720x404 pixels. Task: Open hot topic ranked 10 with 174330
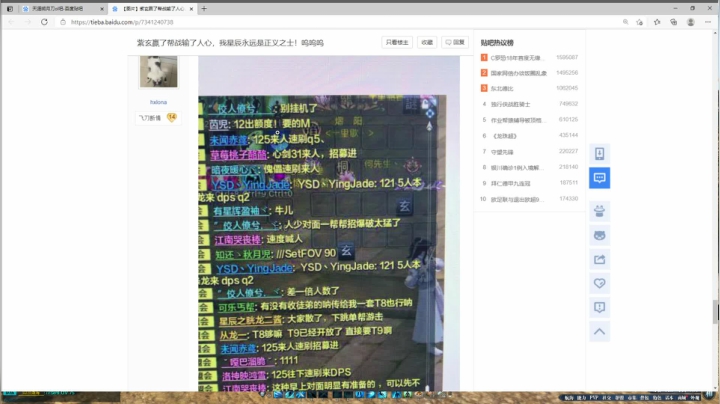click(518, 199)
